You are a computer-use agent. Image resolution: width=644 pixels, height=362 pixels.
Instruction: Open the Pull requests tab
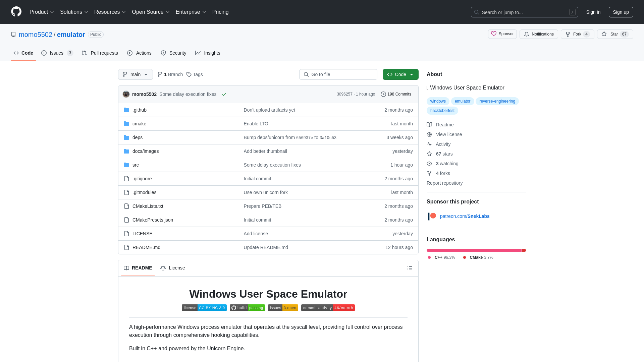point(100,53)
